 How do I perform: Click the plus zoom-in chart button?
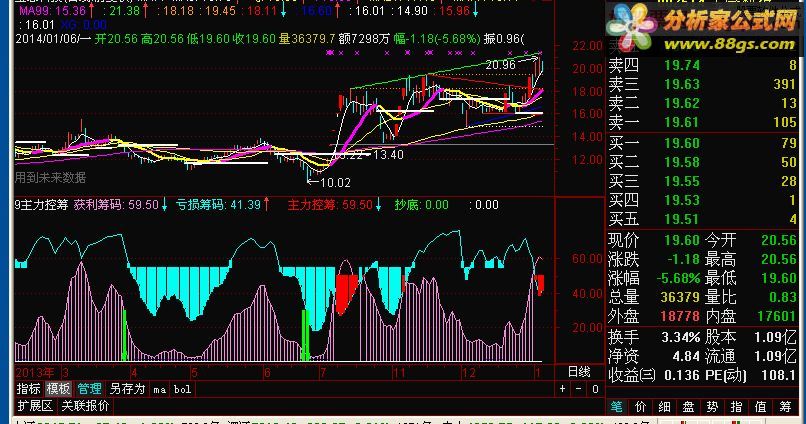562,389
